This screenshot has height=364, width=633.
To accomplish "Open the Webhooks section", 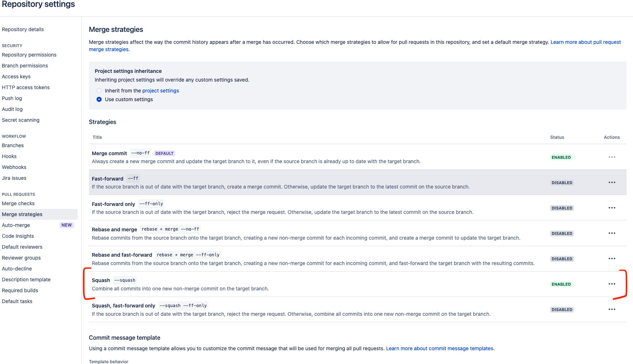I will 14,167.
